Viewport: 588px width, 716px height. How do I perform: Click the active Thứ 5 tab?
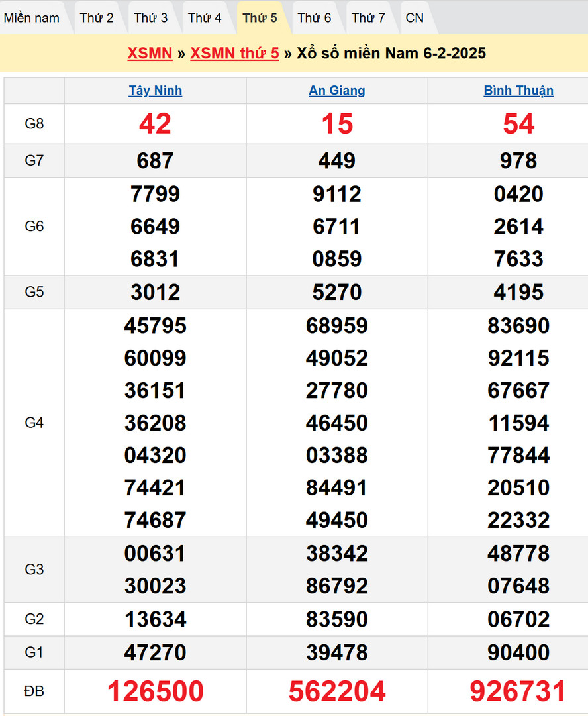click(x=260, y=18)
